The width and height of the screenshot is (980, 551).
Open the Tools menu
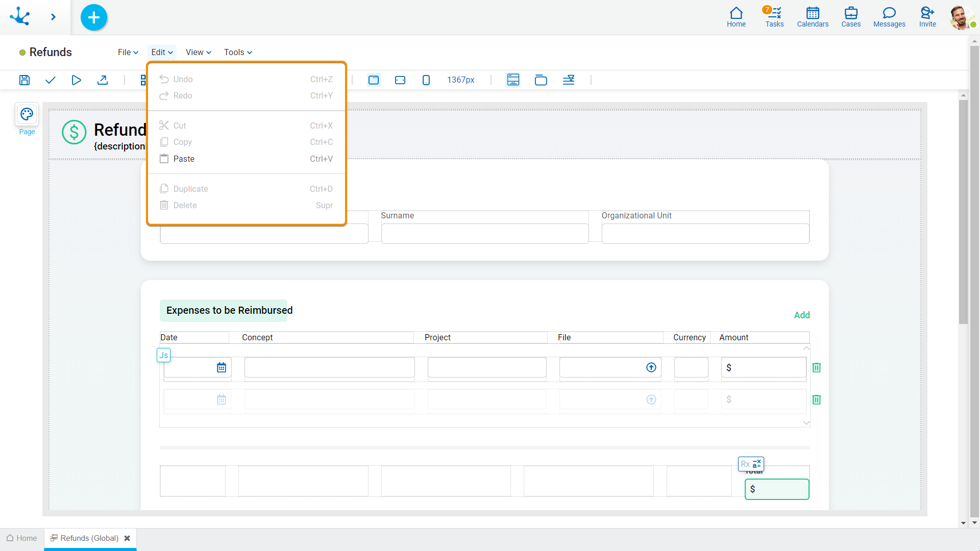pyautogui.click(x=238, y=52)
